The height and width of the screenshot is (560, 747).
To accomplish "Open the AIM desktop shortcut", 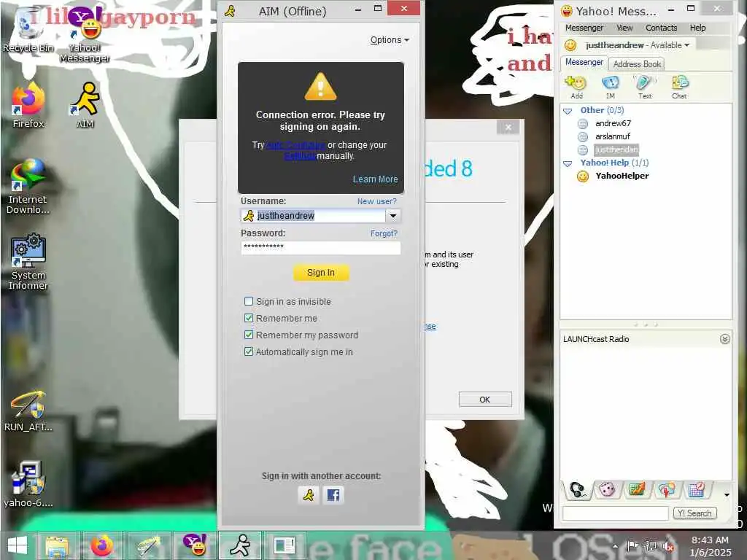I will (x=85, y=105).
